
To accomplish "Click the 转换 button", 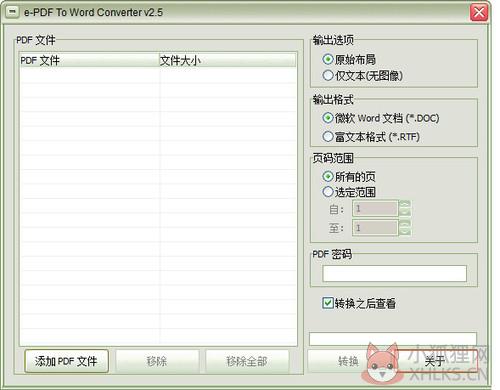I will click(348, 361).
